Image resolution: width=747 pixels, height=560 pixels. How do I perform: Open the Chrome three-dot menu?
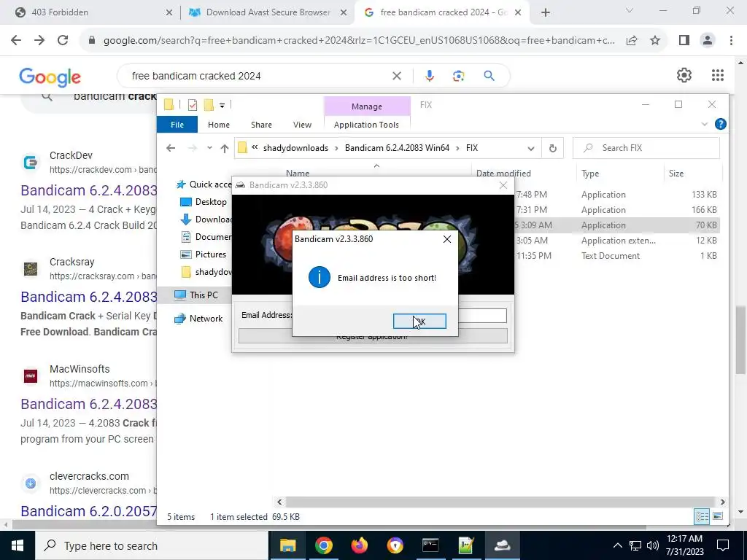coord(731,41)
